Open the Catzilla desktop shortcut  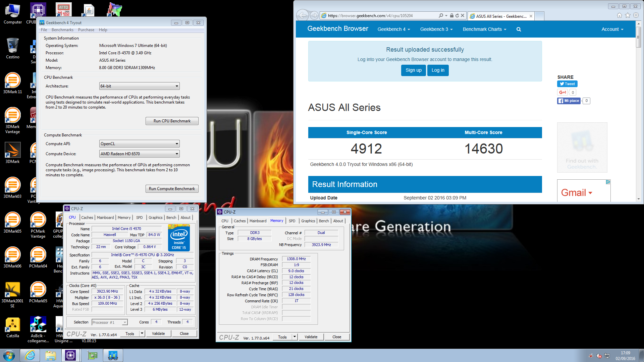13,327
